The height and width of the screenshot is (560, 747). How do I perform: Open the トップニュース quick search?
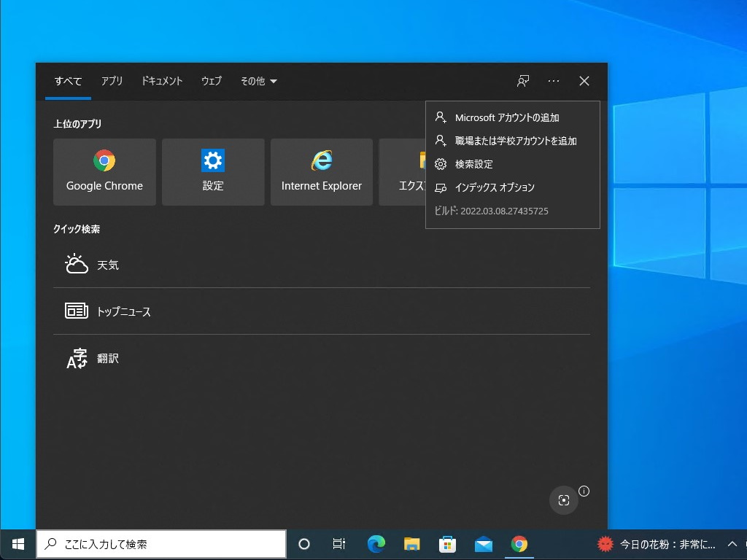point(124,311)
